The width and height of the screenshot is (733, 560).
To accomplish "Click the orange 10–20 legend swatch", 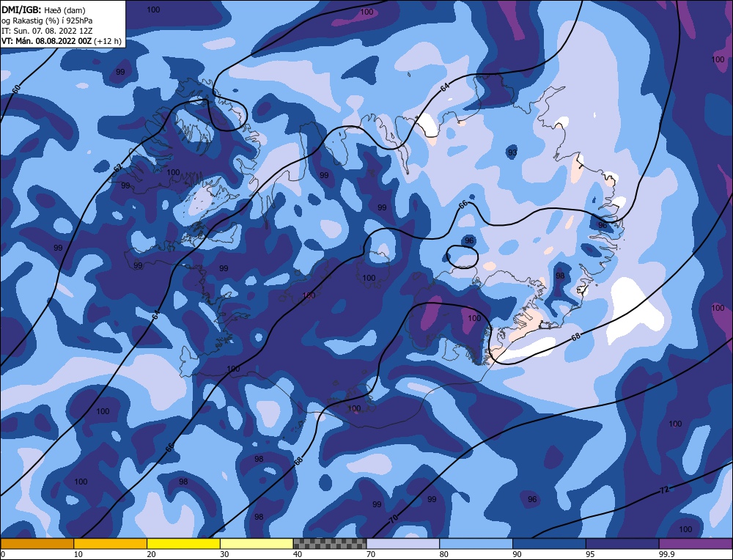I will pyautogui.click(x=111, y=544).
